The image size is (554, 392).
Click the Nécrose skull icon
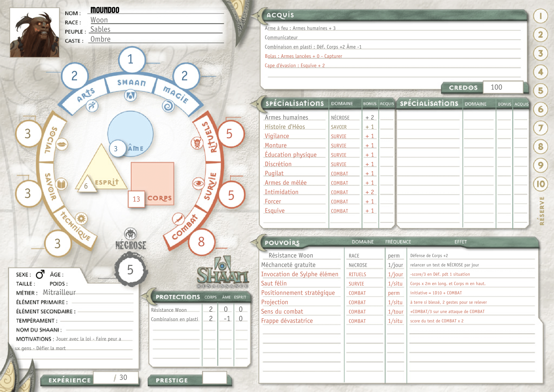pos(131,234)
